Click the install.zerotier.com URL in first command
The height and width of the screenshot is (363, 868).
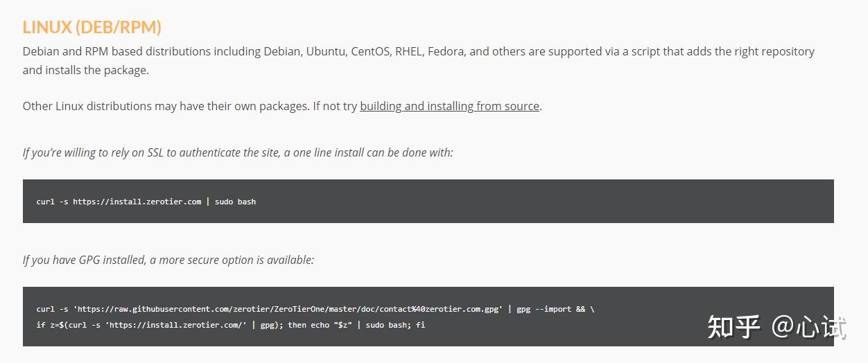coord(137,202)
